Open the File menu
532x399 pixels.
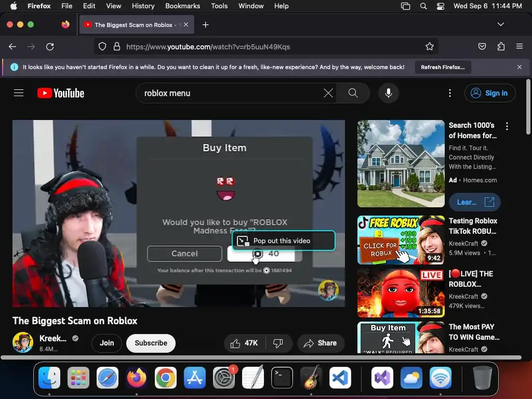66,6
